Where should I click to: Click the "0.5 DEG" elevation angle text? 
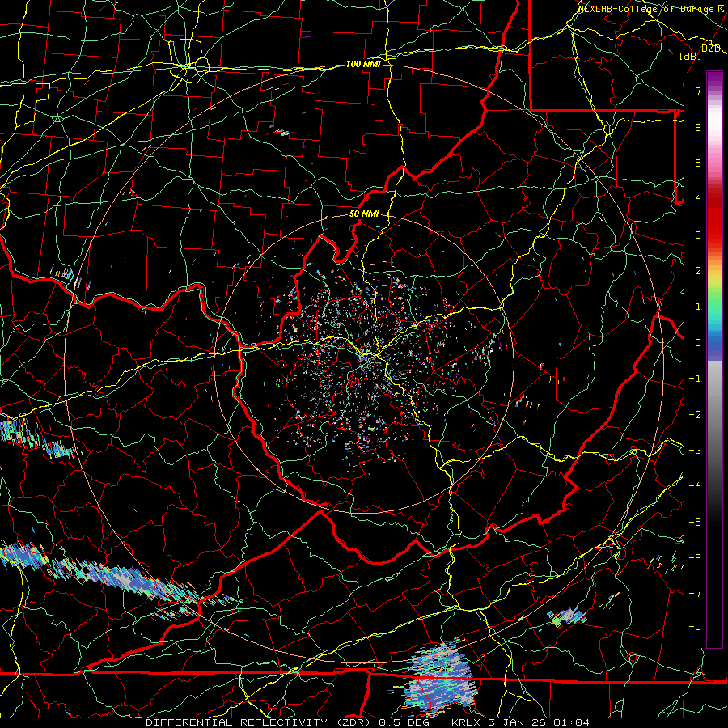pos(404,722)
